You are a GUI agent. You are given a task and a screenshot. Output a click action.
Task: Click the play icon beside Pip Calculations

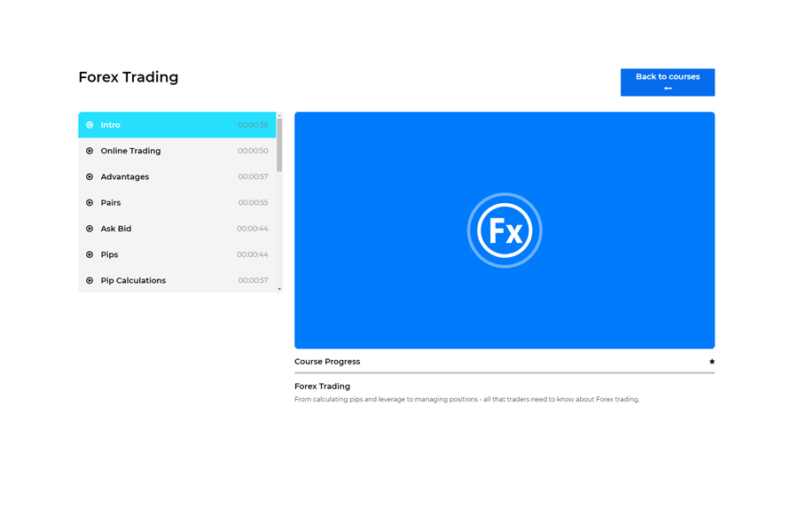pyautogui.click(x=90, y=280)
